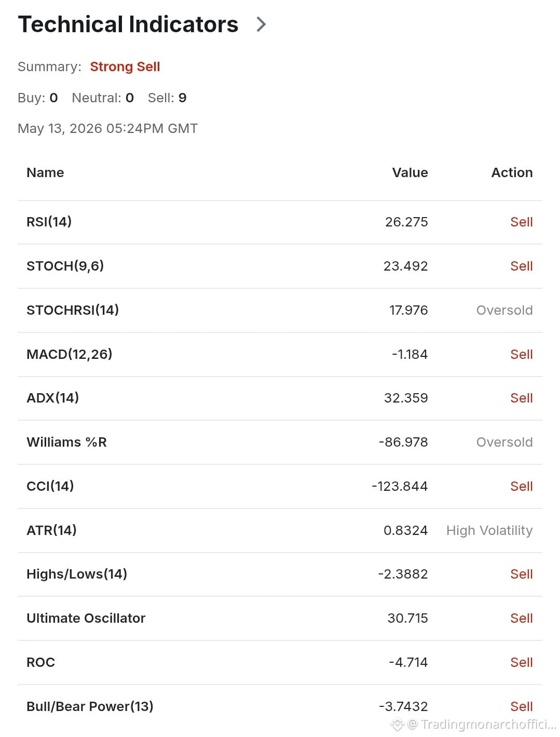Open the Williams %R indicator row
This screenshot has width=560, height=737.
[x=280, y=443]
